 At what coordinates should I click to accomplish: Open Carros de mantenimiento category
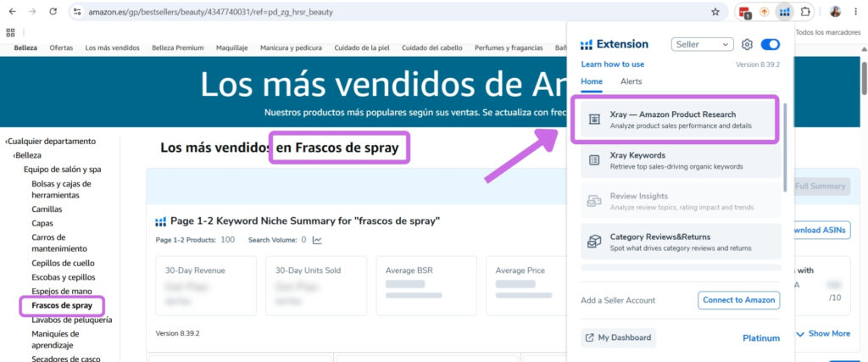[59, 243]
